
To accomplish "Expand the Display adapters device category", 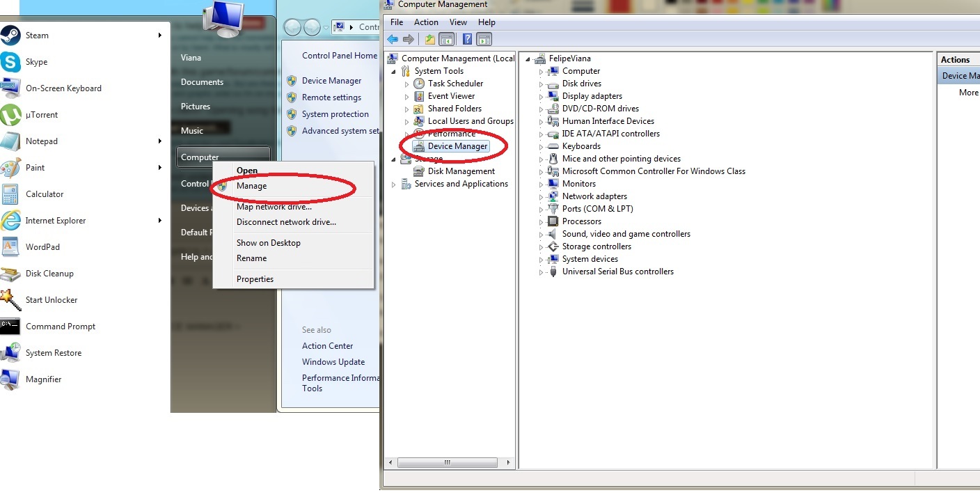I will [x=541, y=96].
